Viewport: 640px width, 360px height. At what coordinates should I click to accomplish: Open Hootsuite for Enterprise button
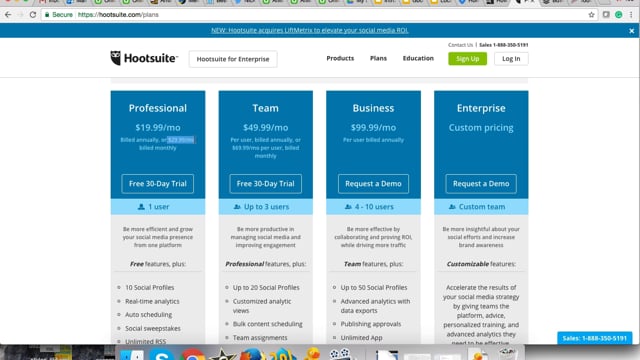click(x=233, y=59)
